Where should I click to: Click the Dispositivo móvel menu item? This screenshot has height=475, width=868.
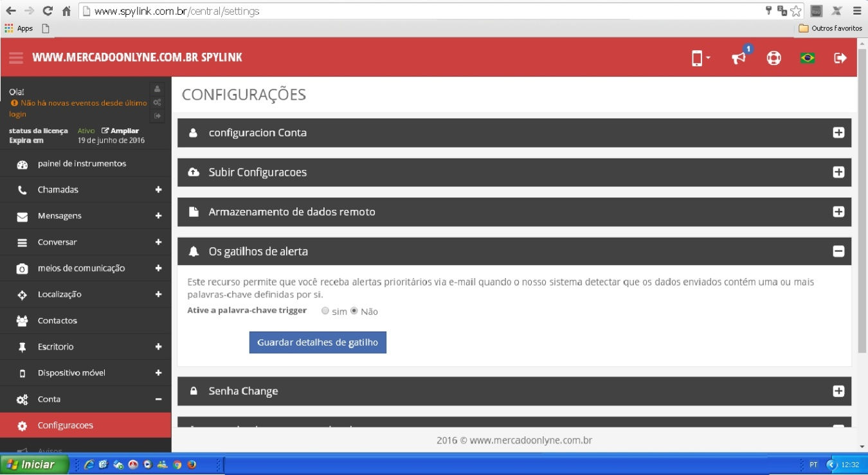(86, 373)
